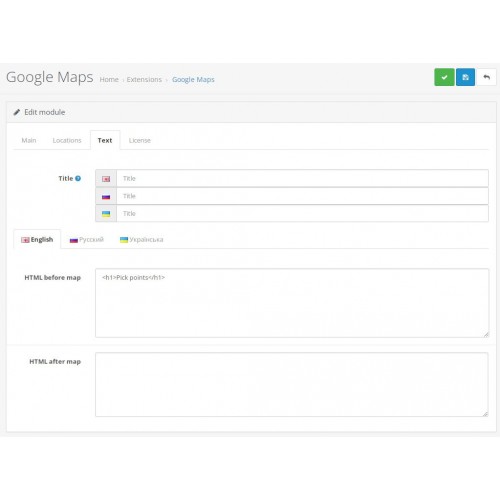This screenshot has width=500, height=500.
Task: Switch to the Українська language tab
Action: 142,240
